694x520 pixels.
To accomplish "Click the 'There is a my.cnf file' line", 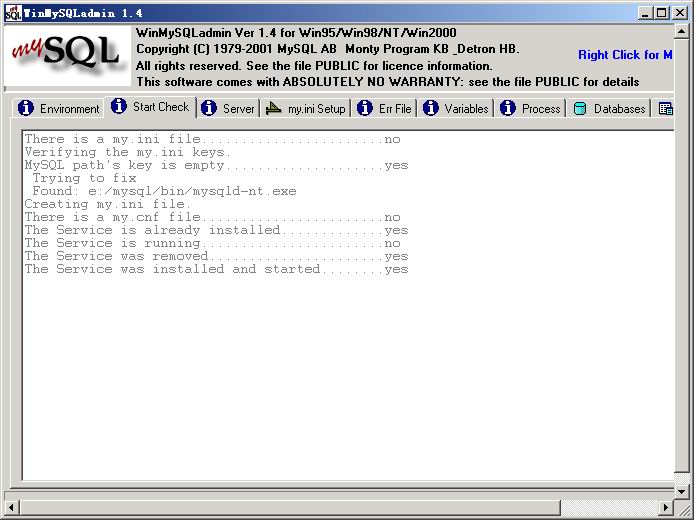I will pos(212,217).
